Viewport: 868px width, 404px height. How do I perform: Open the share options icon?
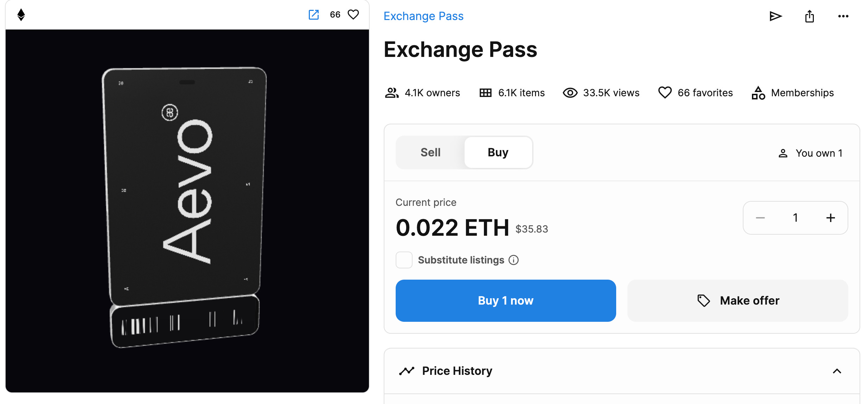809,16
